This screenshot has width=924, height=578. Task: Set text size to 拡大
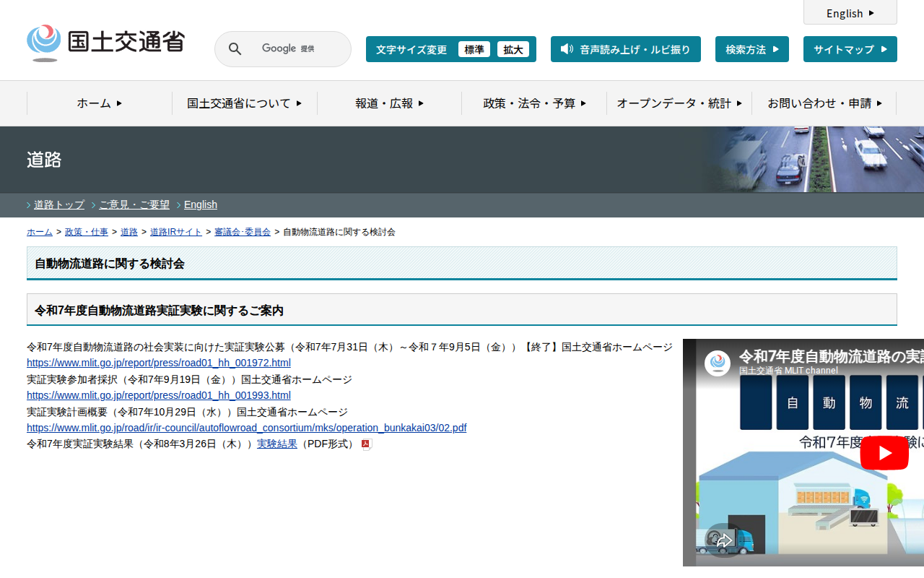pyautogui.click(x=513, y=49)
